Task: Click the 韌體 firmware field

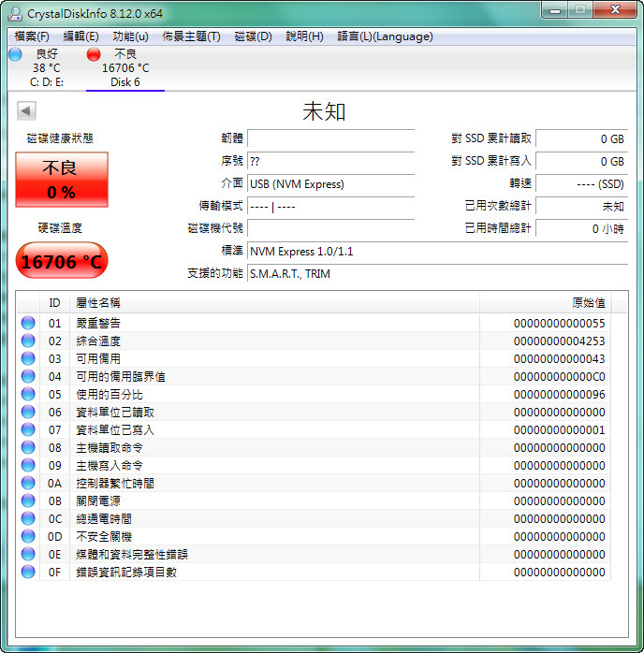Action: 330,138
